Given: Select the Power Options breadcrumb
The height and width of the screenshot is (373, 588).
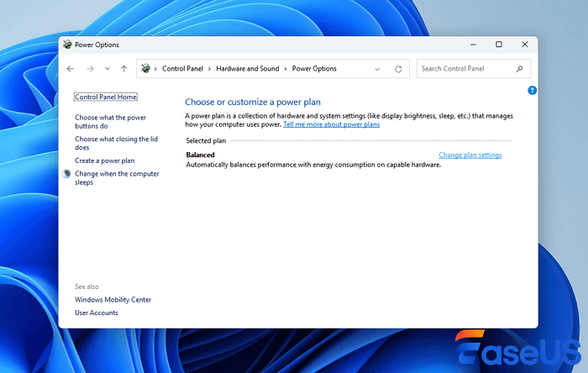Looking at the screenshot, I should click(314, 69).
